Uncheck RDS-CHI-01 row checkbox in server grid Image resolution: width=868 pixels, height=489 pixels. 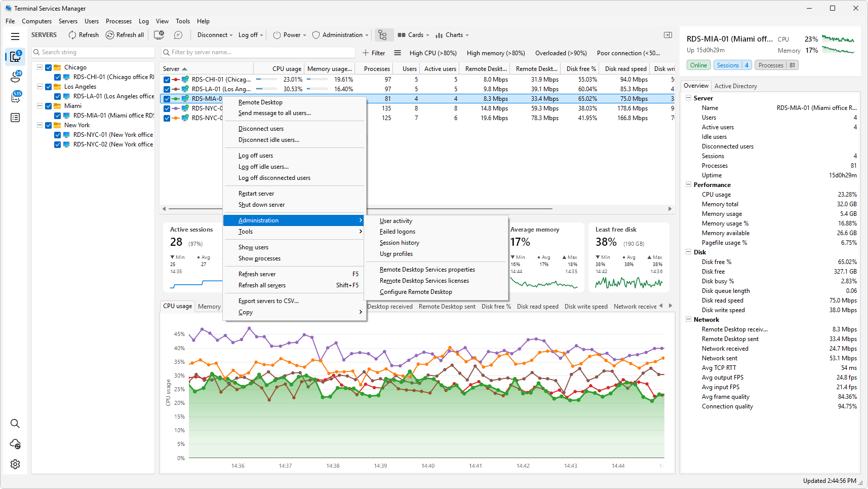[167, 80]
